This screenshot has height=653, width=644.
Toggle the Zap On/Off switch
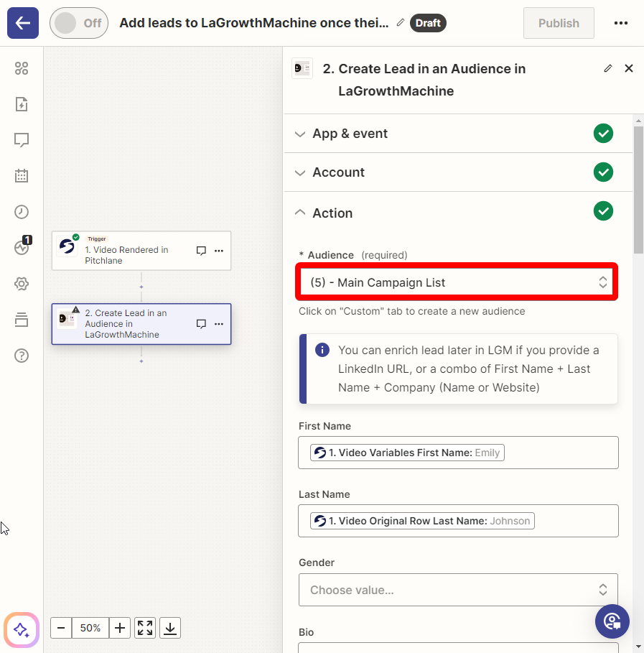point(79,23)
